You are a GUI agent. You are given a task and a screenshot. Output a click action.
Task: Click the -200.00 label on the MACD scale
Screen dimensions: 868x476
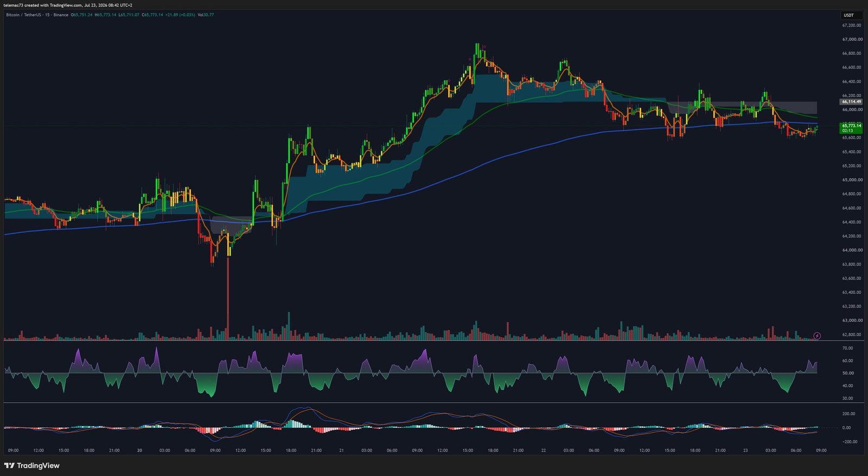coord(849,442)
